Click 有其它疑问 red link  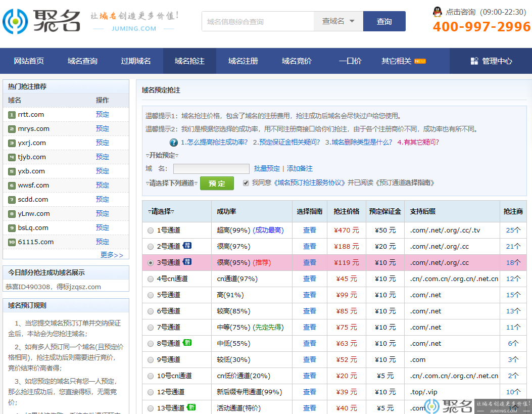pos(418,142)
